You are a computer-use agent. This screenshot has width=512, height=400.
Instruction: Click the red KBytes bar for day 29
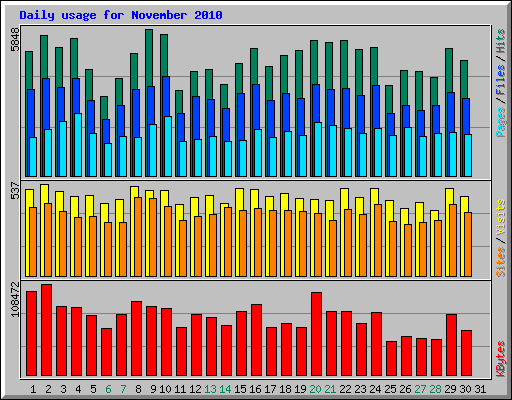click(x=452, y=345)
